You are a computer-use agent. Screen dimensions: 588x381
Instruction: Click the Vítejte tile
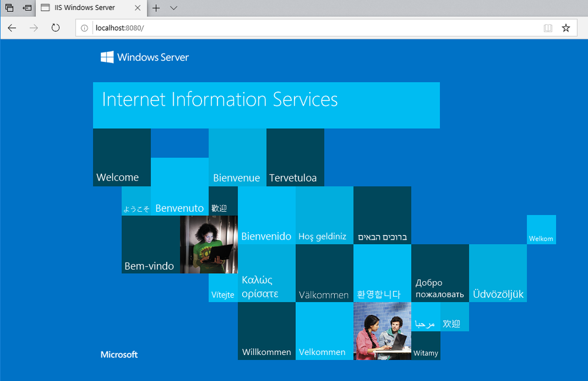[223, 288]
